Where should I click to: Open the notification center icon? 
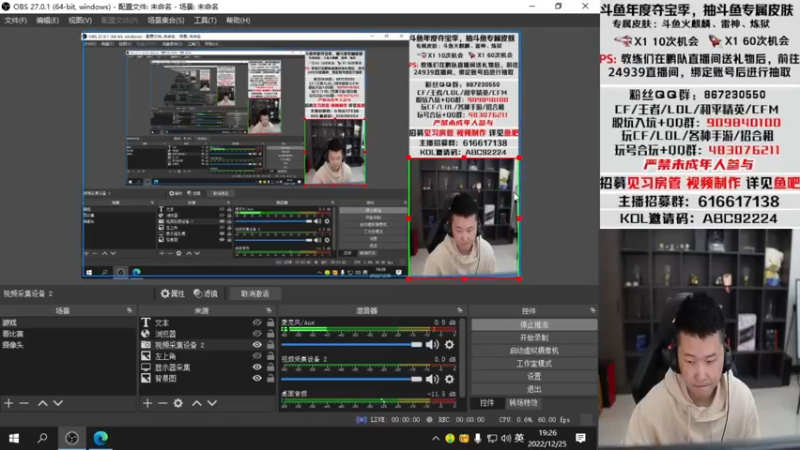tap(581, 438)
